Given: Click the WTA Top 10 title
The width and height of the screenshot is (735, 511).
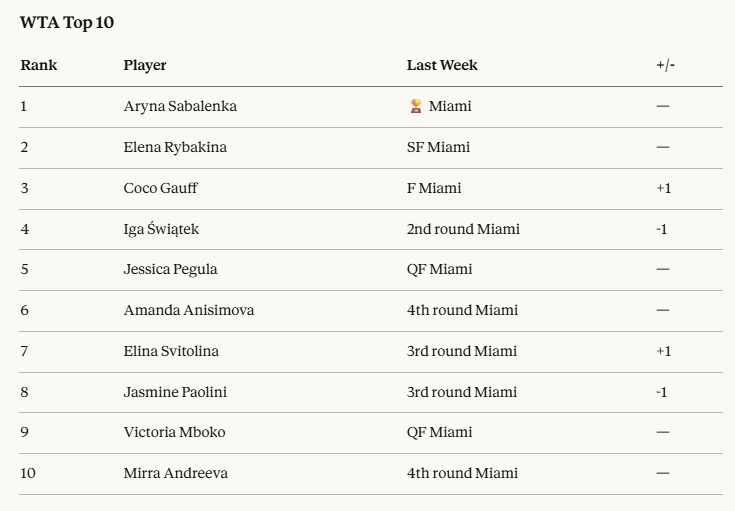Looking at the screenshot, I should point(67,23).
